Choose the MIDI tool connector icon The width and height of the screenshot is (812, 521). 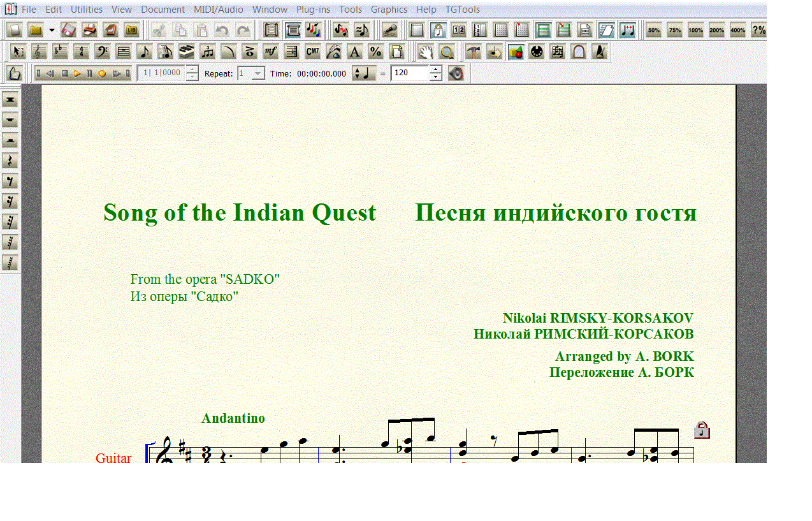coord(537,52)
